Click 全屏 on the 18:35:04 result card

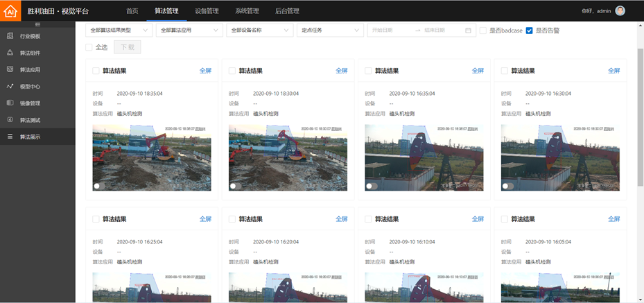(x=205, y=71)
